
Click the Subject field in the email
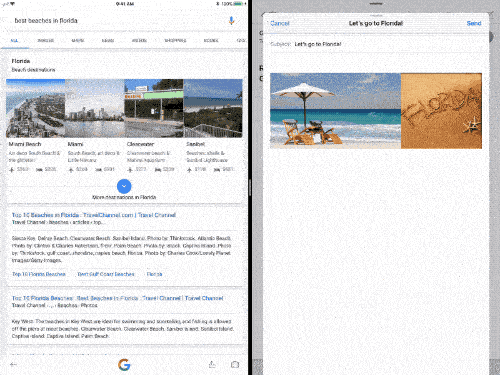pyautogui.click(x=376, y=44)
